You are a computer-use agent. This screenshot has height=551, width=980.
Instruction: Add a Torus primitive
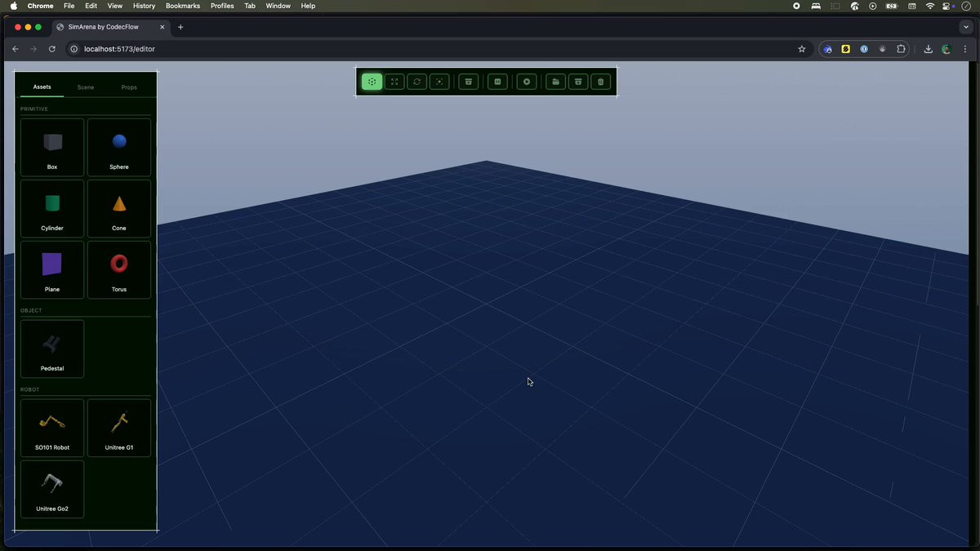119,269
